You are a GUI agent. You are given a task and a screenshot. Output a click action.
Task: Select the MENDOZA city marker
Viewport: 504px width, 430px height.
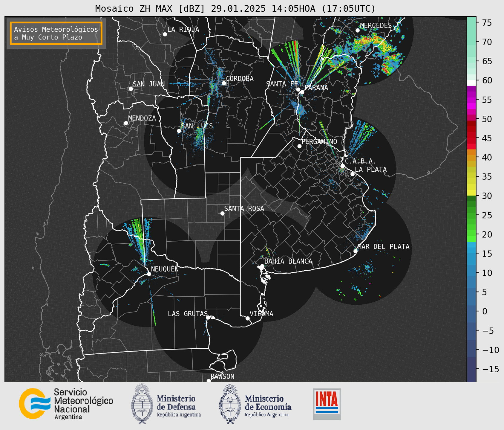click(x=126, y=123)
